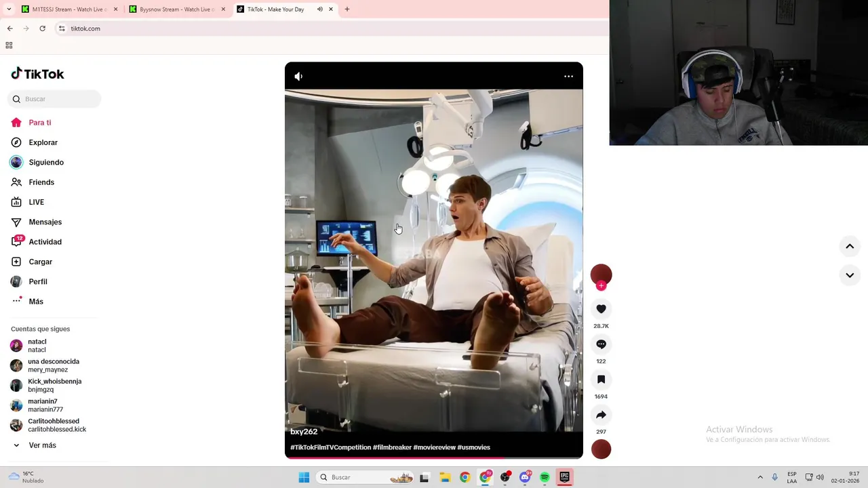Image resolution: width=868 pixels, height=488 pixels.
Task: Follow the creator with the red plus badge
Action: coord(601,285)
